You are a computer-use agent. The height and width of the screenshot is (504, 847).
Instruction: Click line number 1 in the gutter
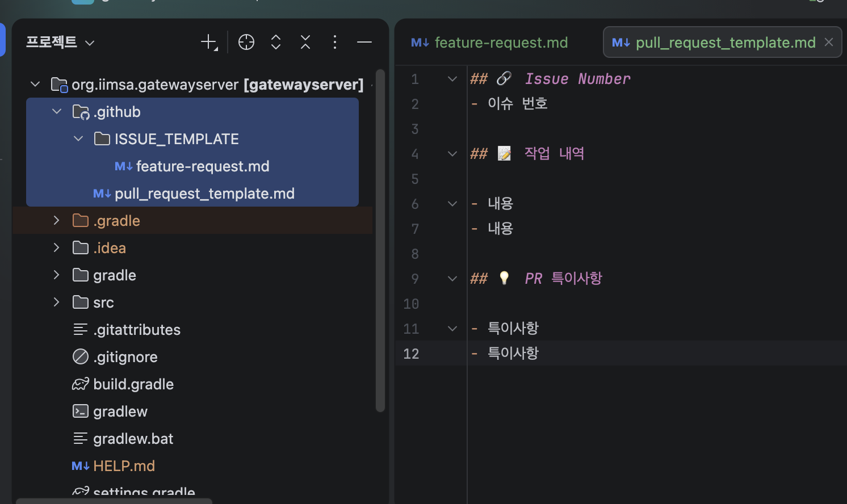tap(415, 79)
